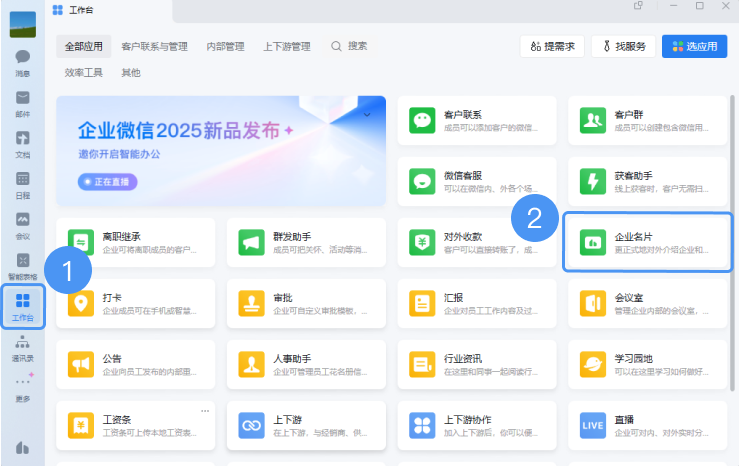Select the 全部应用 tab
This screenshot has height=466, width=739.
pos(83,46)
